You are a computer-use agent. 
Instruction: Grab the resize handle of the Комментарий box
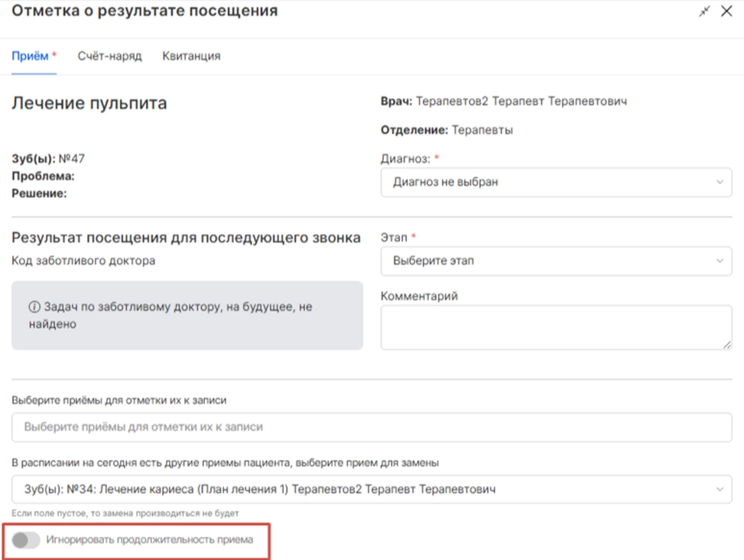[x=727, y=345]
